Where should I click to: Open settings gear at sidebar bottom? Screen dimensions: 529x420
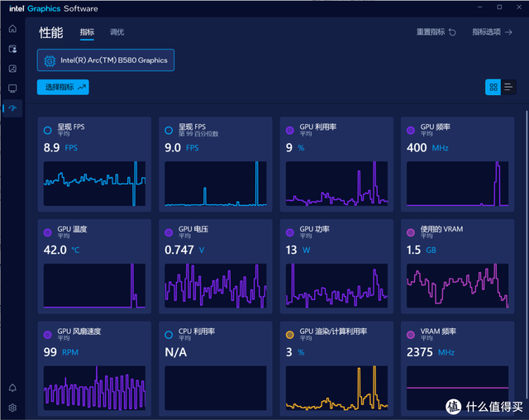point(12,408)
